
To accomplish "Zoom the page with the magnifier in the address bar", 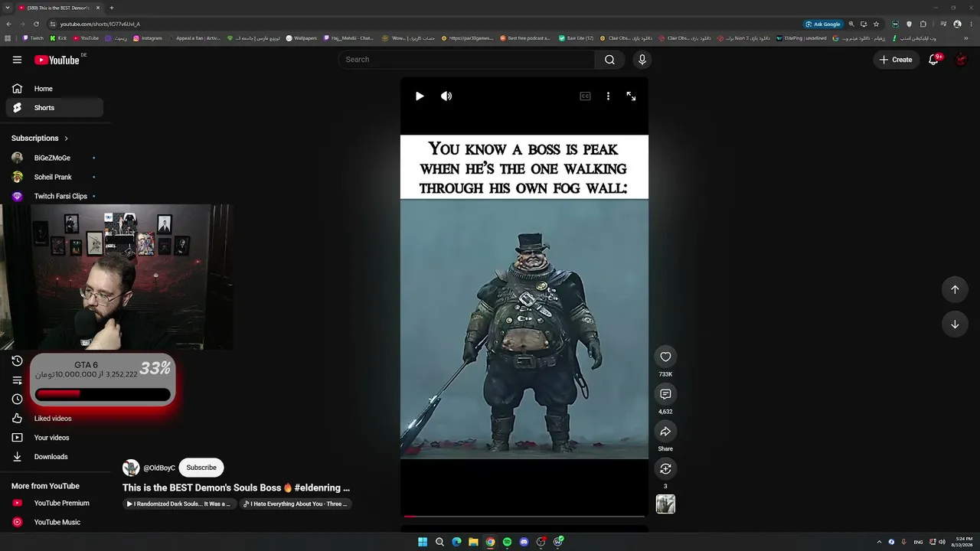I will (851, 24).
